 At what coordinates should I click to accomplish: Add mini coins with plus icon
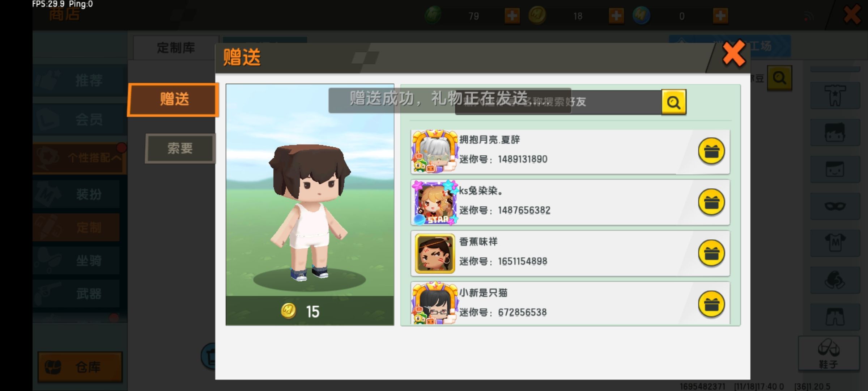(616, 16)
